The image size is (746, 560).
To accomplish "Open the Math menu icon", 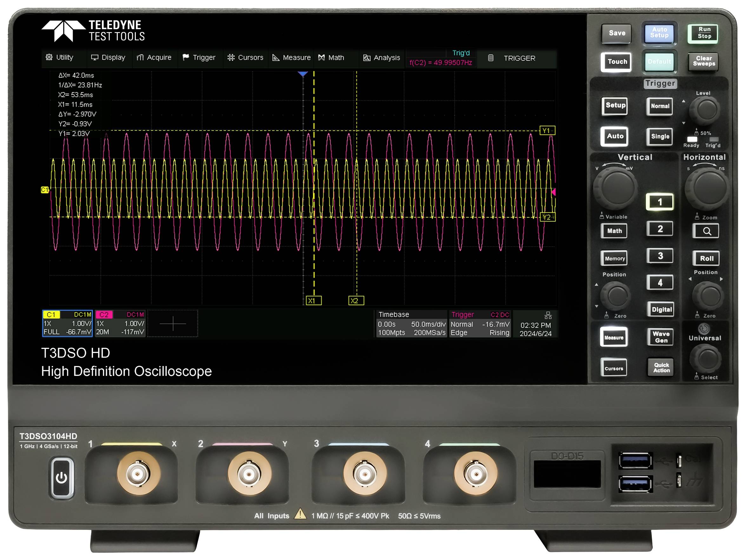I will click(321, 57).
